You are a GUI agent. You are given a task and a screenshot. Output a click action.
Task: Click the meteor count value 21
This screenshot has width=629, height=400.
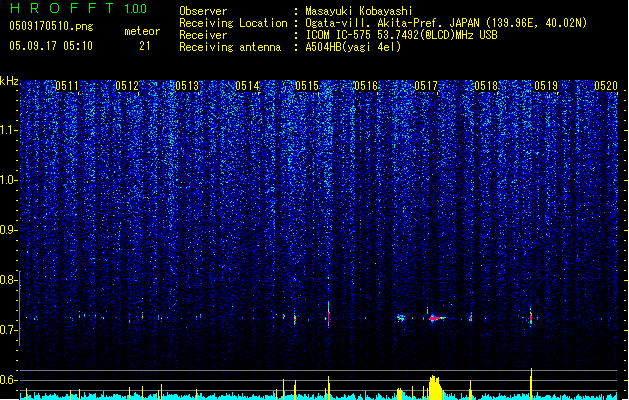tap(145, 46)
